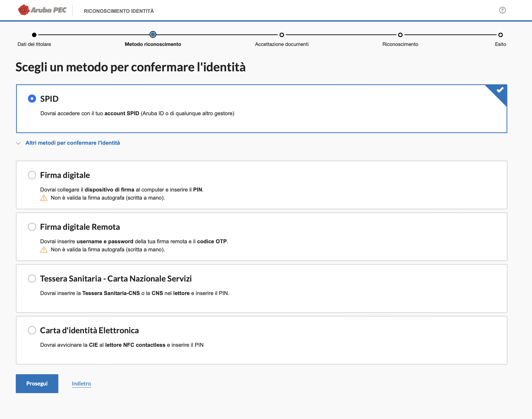Click the warning icon under Firma digitale Remota
Screen dimensions: 532x419
(x=44, y=250)
